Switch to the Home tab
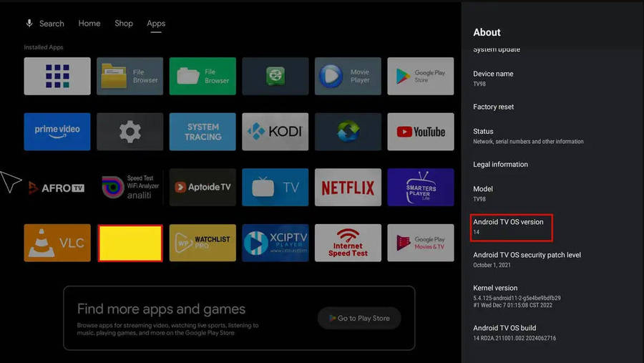 (x=89, y=23)
